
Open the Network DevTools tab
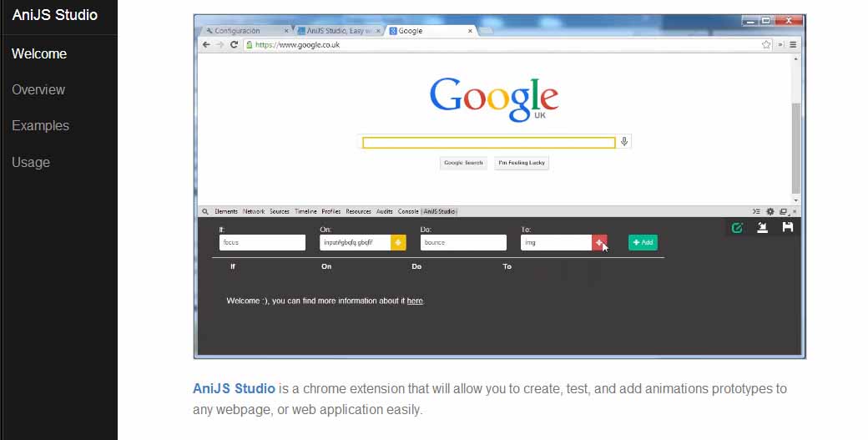coord(254,211)
